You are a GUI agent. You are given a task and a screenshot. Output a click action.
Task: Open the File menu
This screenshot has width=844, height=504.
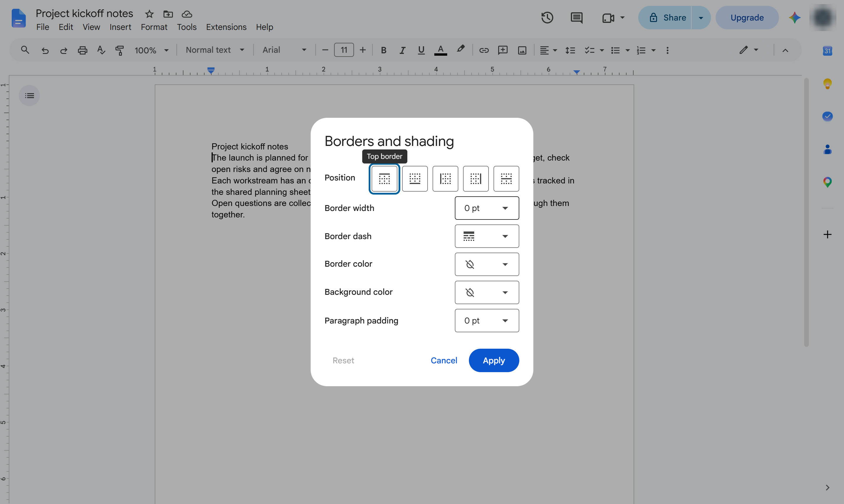tap(43, 27)
